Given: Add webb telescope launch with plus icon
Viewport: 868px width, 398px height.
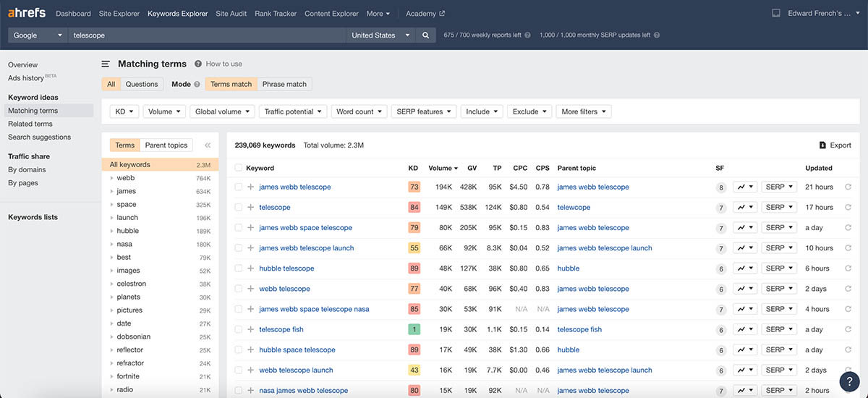Looking at the screenshot, I should pyautogui.click(x=250, y=370).
